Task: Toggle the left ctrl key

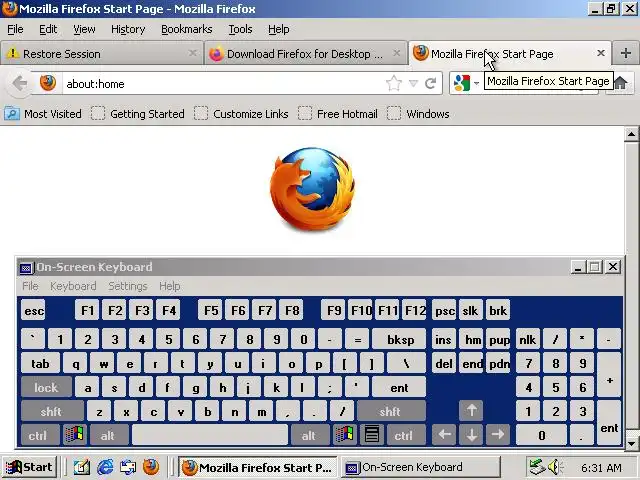Action: pos(39,435)
